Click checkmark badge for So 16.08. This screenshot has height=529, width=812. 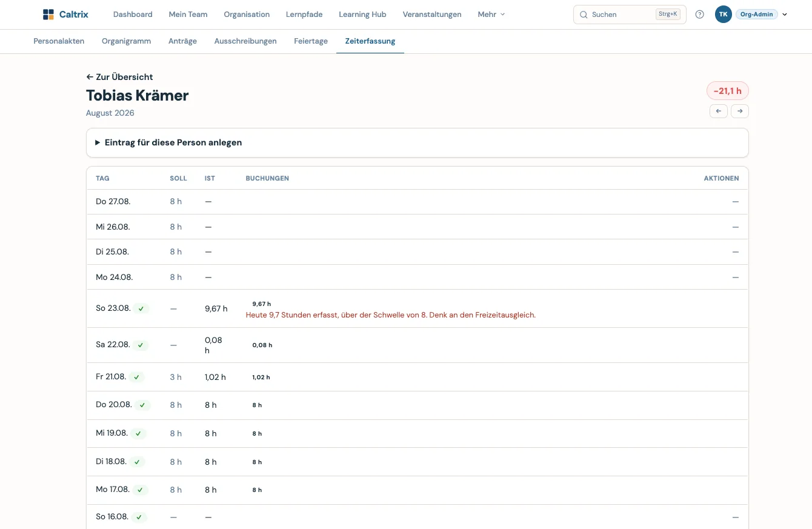[x=139, y=517]
